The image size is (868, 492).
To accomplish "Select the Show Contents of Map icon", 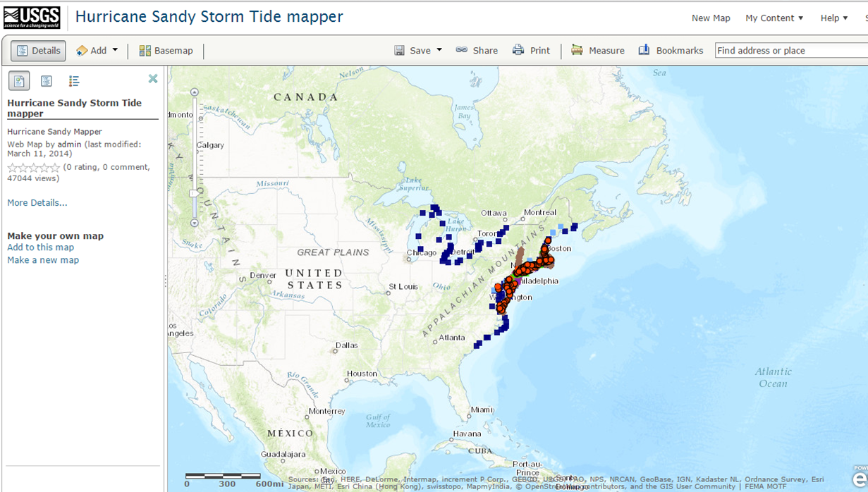I will (46, 80).
